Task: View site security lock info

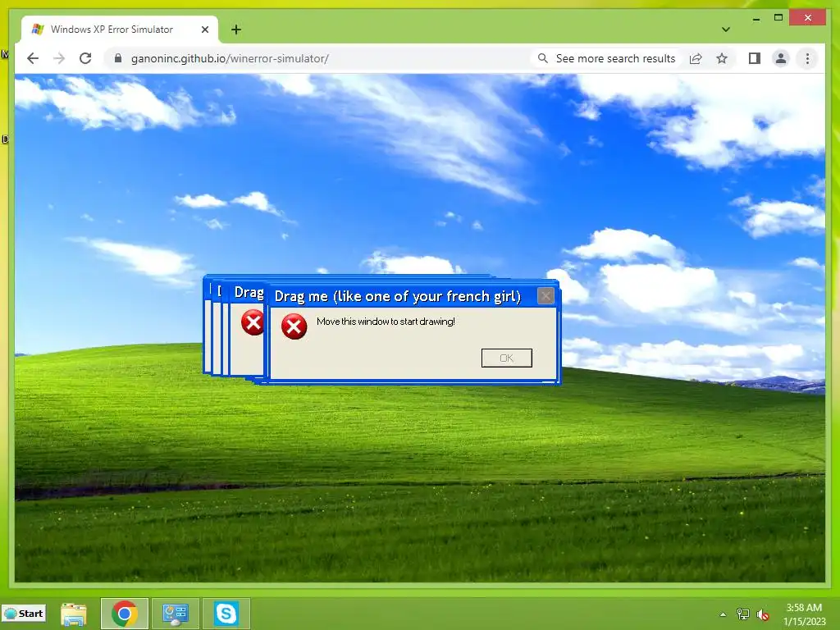Action: pos(118,58)
